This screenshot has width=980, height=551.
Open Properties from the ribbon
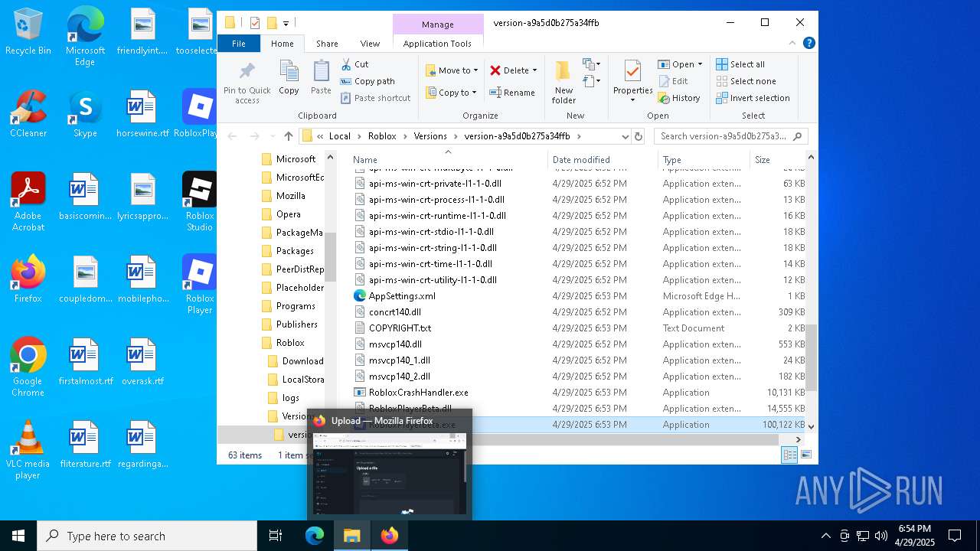tap(632, 82)
